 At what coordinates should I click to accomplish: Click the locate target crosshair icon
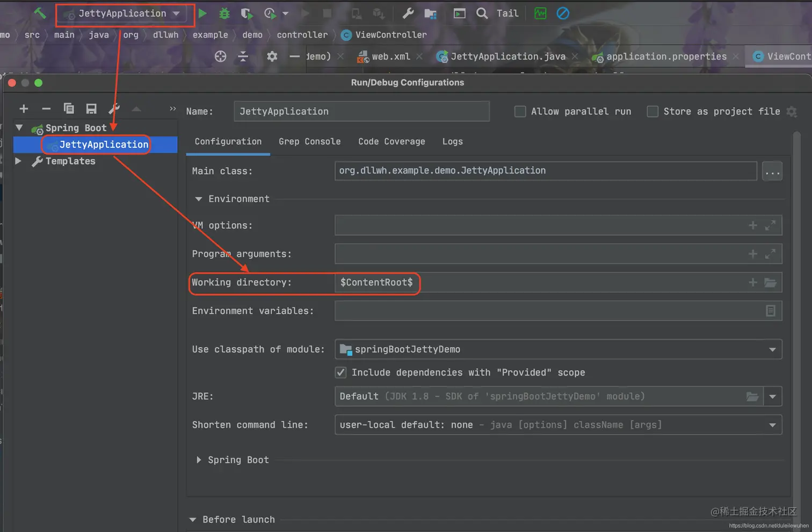221,56
